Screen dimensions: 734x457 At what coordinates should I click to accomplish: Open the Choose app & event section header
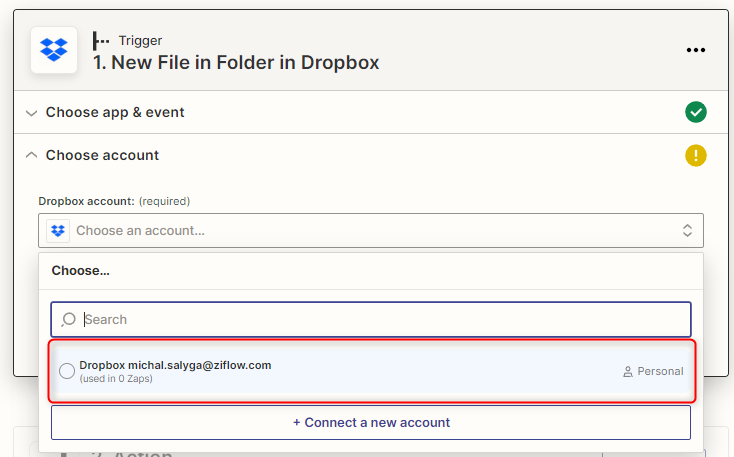click(115, 113)
